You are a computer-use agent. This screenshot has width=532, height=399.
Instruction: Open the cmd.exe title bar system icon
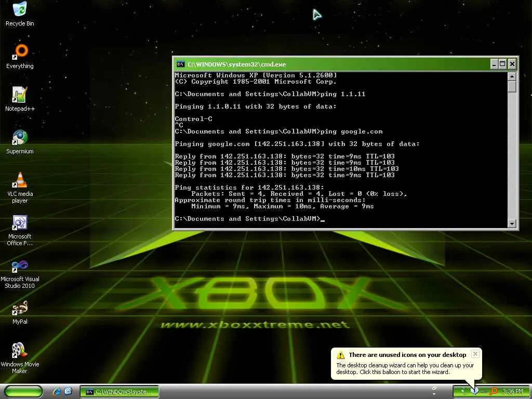[180, 64]
